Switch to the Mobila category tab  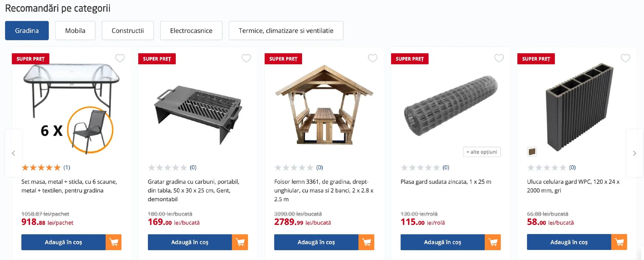[x=75, y=30]
